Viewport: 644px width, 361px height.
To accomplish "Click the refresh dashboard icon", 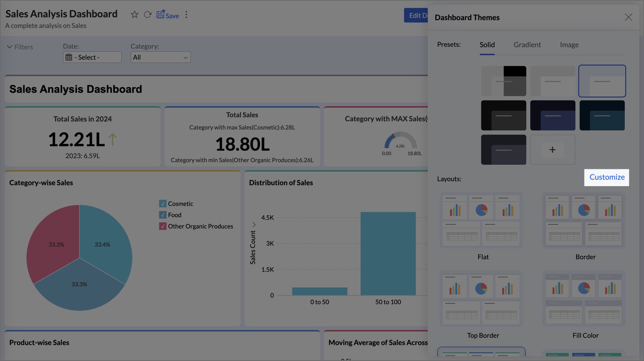I will point(147,15).
